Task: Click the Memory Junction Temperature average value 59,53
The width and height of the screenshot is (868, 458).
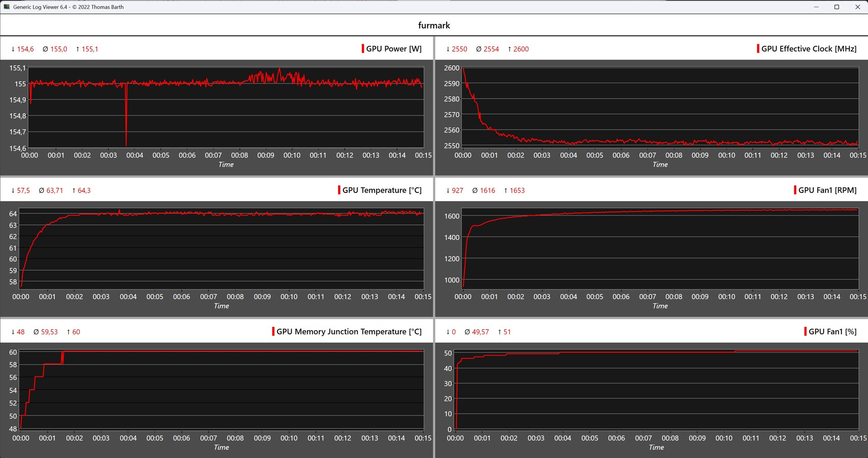Action: click(49, 332)
